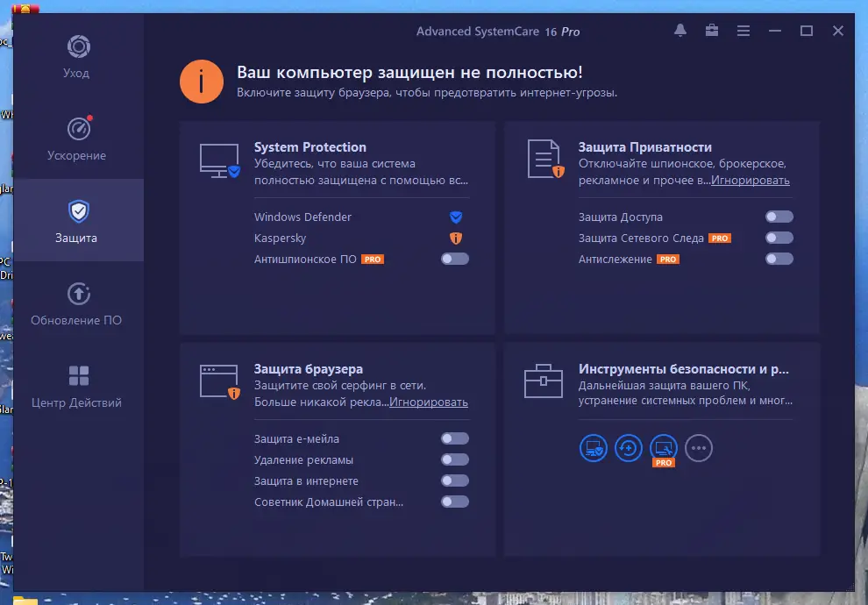Image resolution: width=868 pixels, height=605 pixels.
Task: Open the PRO-labeled monitor tool icon
Action: point(663,450)
